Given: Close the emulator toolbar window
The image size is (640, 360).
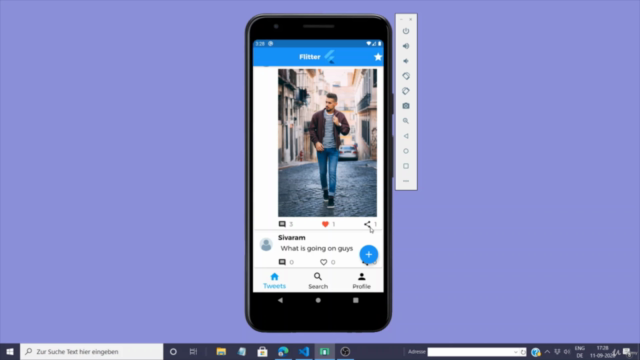Looking at the screenshot, I should point(411,19).
